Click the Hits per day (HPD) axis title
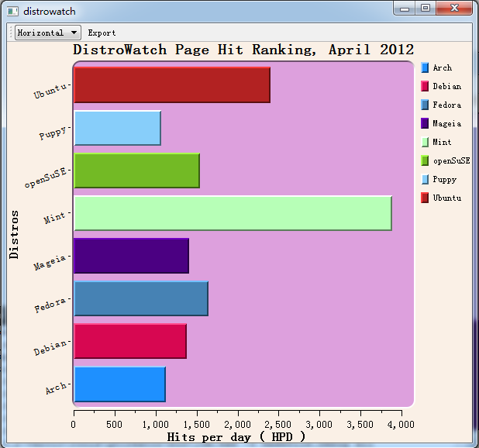Screen dimensions: 479x448 [x=236, y=436]
